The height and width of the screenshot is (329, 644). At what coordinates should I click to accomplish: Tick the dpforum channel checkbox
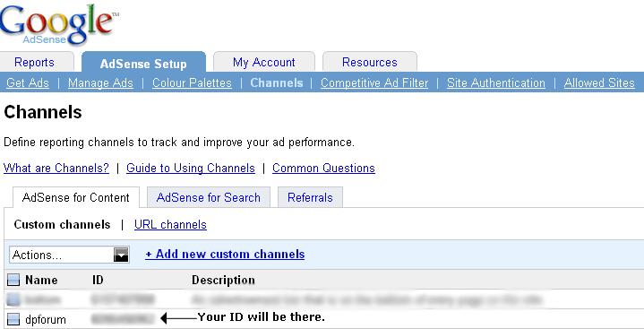pos(13,319)
